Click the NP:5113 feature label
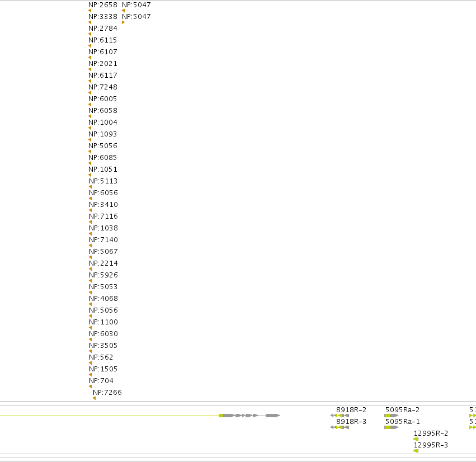 pyautogui.click(x=103, y=181)
